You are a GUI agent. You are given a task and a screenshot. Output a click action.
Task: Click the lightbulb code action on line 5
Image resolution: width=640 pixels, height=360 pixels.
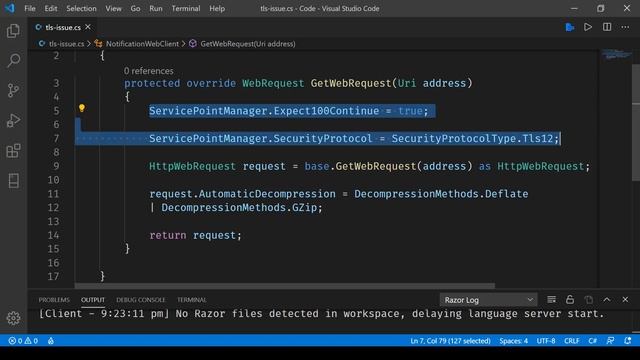(x=82, y=108)
